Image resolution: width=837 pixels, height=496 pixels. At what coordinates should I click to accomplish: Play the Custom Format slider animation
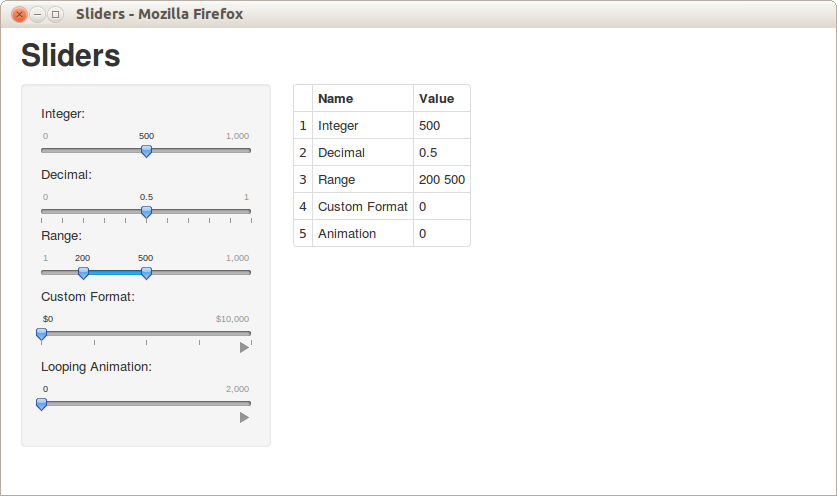click(244, 348)
